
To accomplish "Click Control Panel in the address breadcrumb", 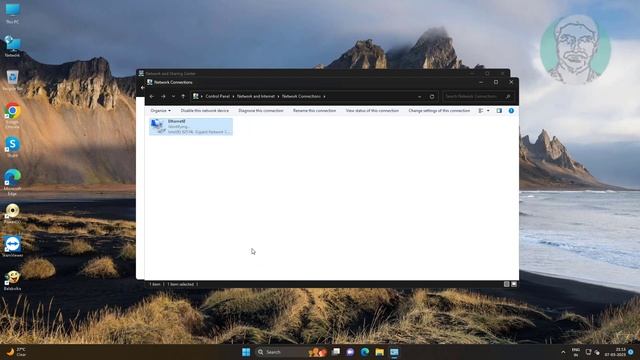I will pos(217,96).
